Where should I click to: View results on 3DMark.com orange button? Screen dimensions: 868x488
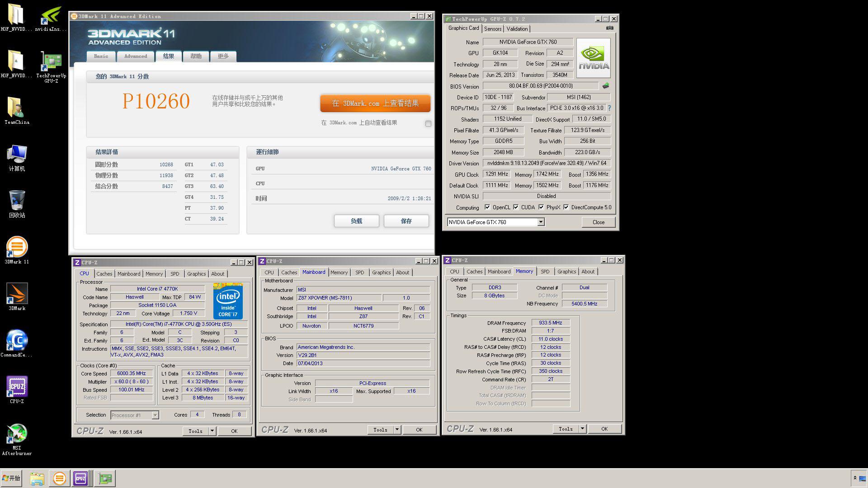[x=375, y=103]
